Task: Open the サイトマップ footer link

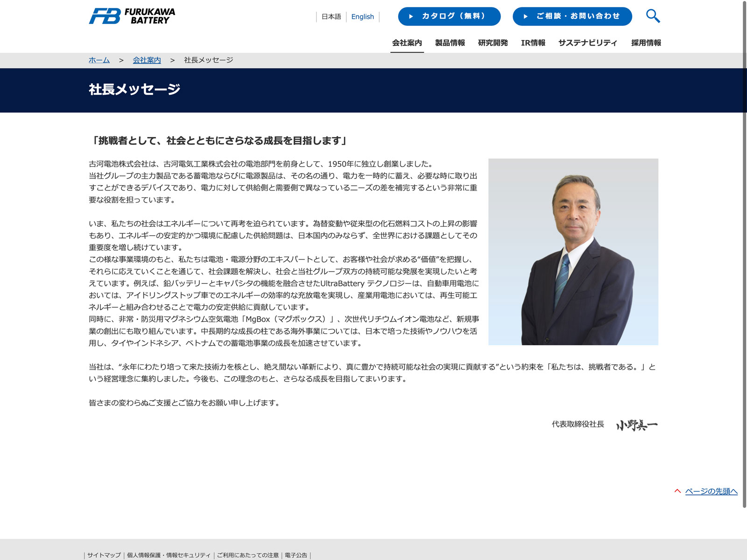Action: pos(104,555)
